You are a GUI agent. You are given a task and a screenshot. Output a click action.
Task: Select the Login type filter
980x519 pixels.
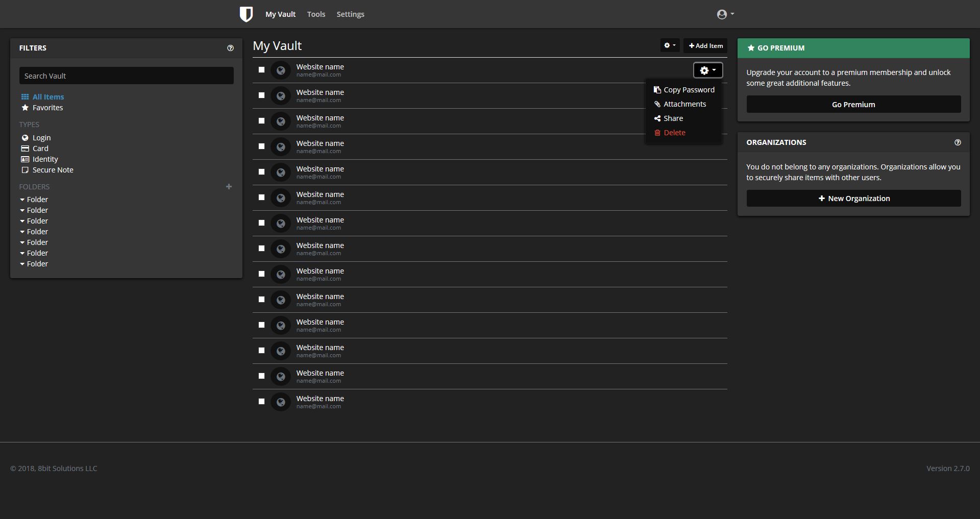41,137
